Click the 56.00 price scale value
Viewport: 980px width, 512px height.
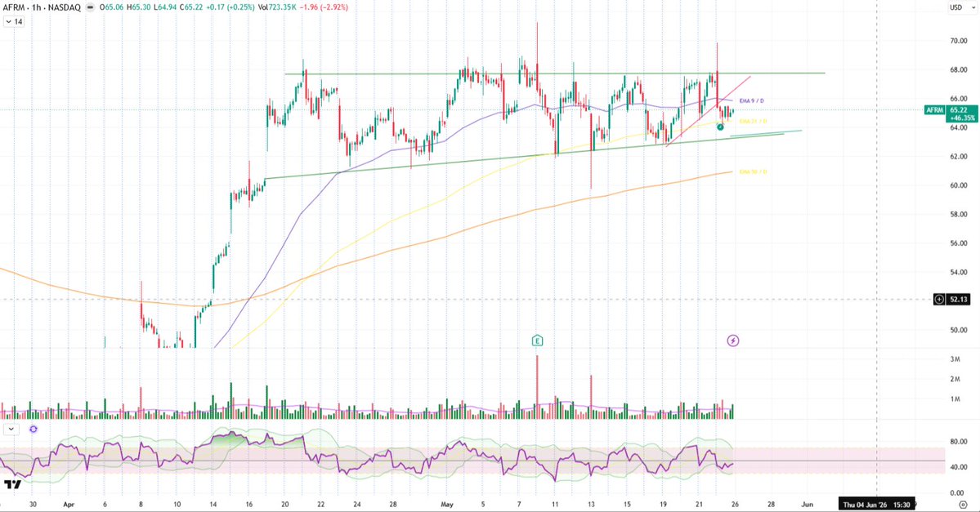(959, 243)
